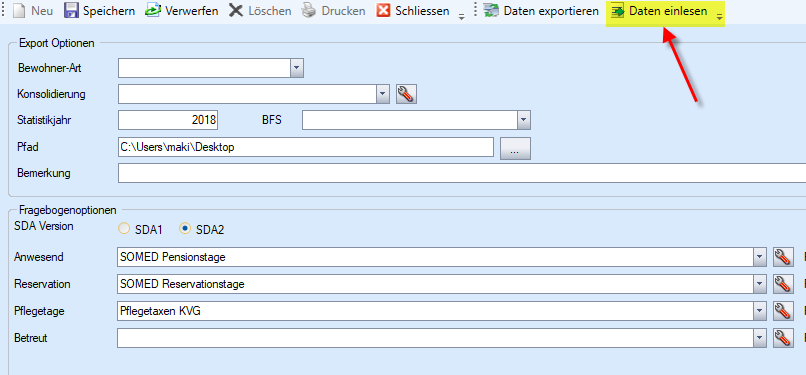This screenshot has width=806, height=375.
Task: Click the Verwerfen discard icon
Action: [153, 11]
